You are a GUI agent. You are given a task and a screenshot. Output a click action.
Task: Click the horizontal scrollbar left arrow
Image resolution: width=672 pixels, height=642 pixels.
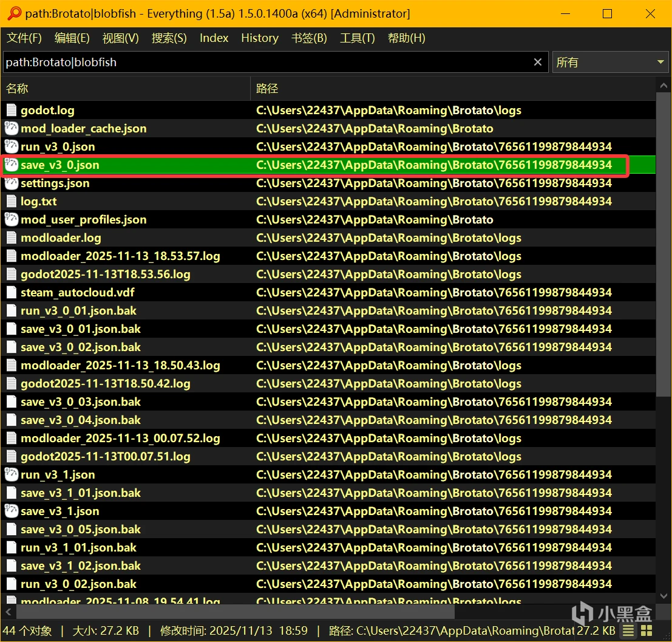[x=8, y=612]
